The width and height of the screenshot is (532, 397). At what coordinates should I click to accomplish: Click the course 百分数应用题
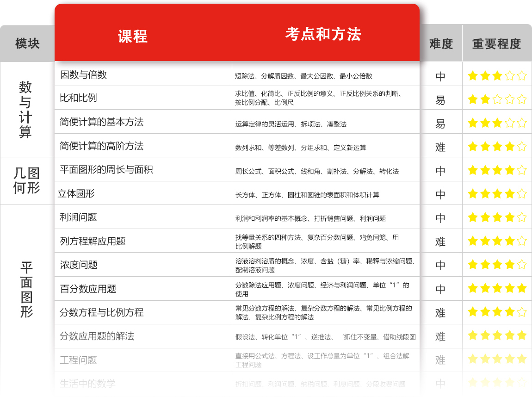[x=88, y=289]
